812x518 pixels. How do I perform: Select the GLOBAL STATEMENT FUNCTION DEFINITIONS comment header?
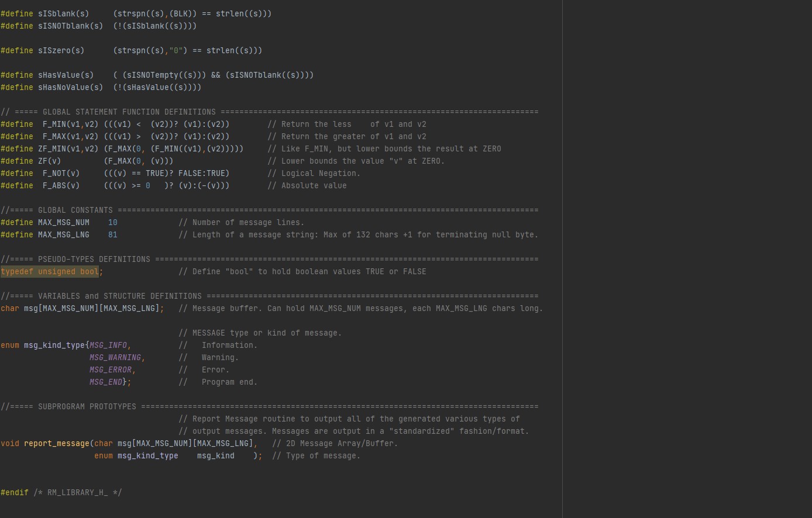(270, 112)
